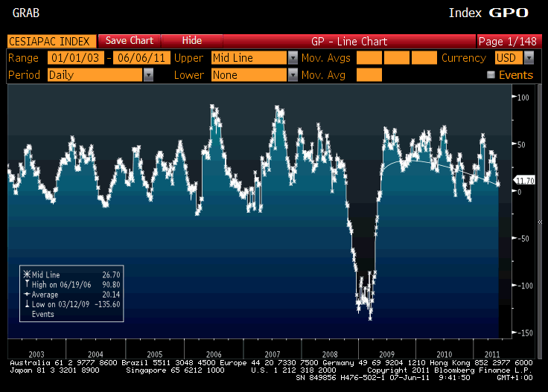548x392 pixels.
Task: Expand the Period Daily dropdown
Action: click(x=149, y=75)
